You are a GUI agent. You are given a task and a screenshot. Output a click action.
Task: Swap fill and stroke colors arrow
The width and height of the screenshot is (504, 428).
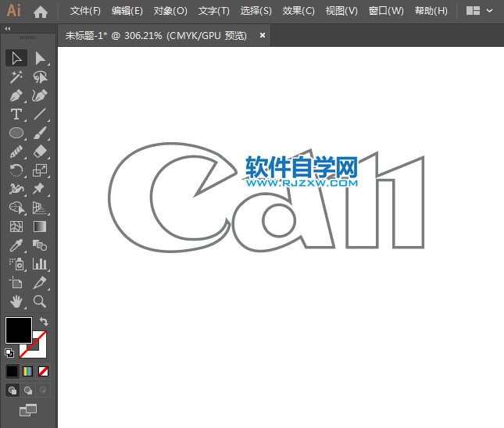tap(44, 321)
